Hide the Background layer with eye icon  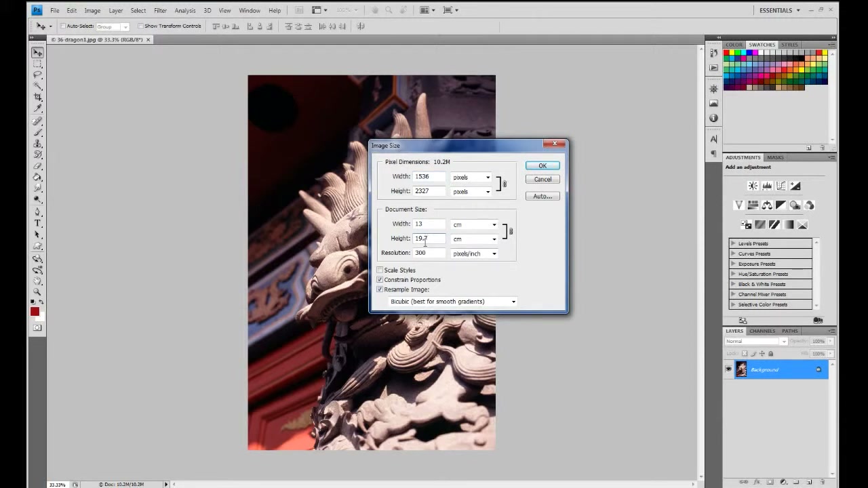pos(728,369)
